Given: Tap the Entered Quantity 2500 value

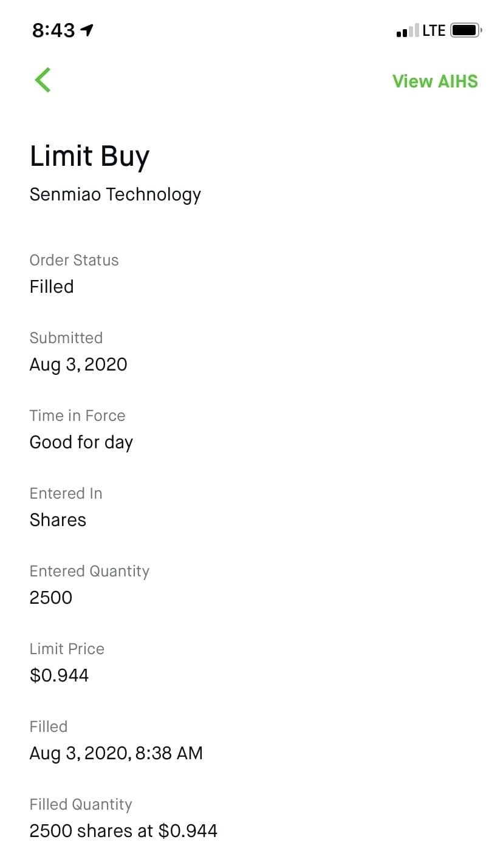Looking at the screenshot, I should (51, 598).
